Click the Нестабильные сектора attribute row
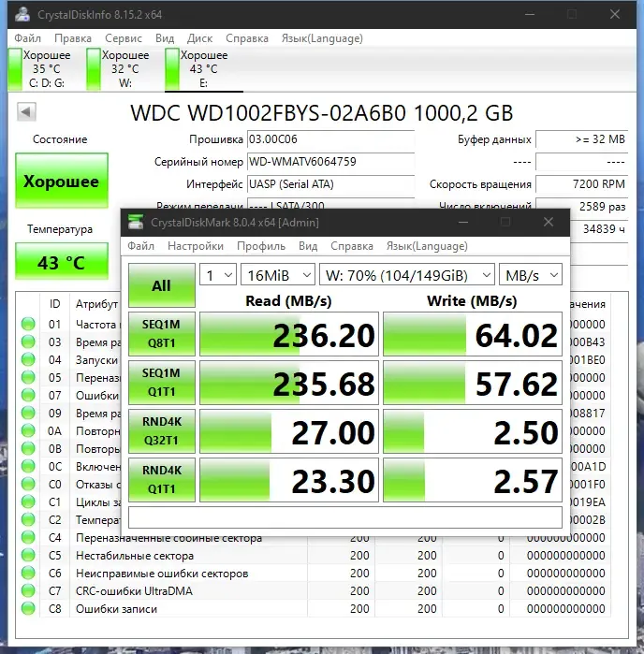The width and height of the screenshot is (644, 654). click(x=314, y=555)
